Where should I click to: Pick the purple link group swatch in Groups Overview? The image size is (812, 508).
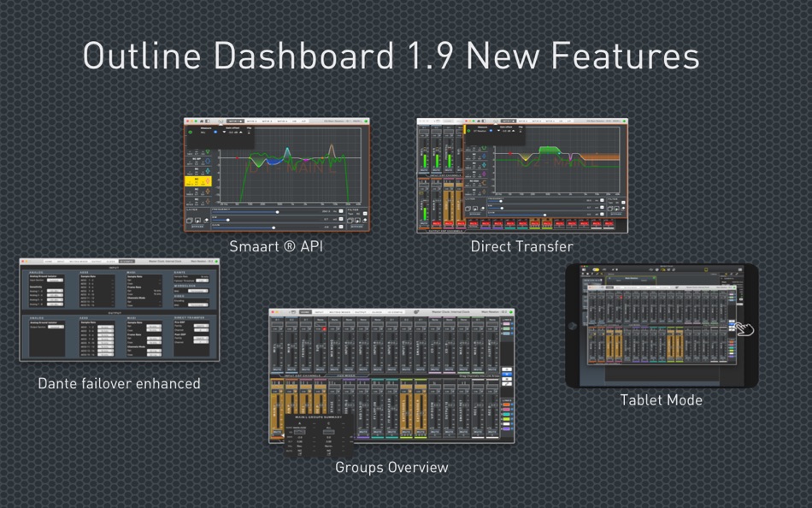(x=507, y=428)
